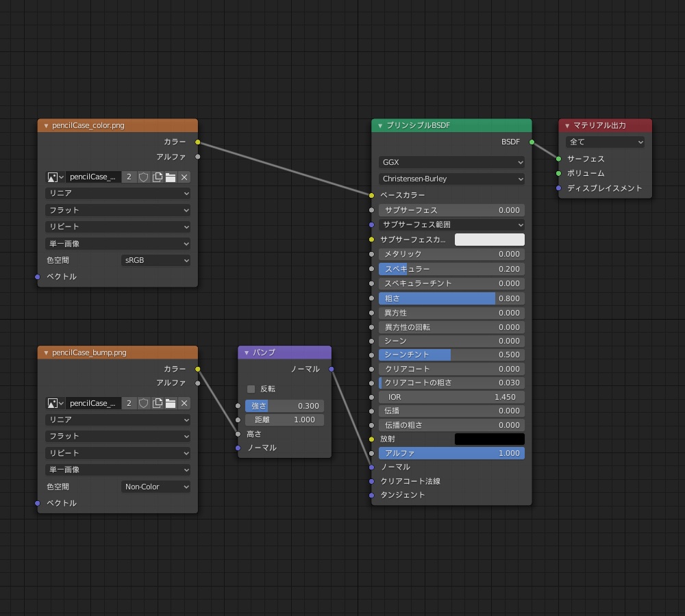
Task: Click the 粗さ 0.800 slider
Action: [451, 298]
